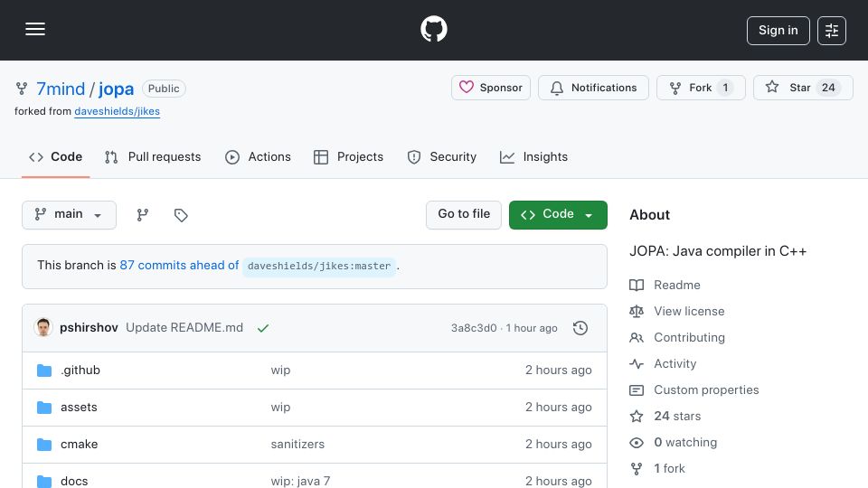The image size is (868, 488).
Task: Open the 7mind owner profile link
Action: point(61,89)
